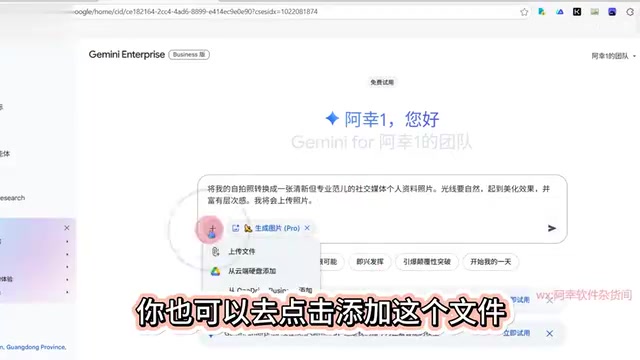Click the send arrow button
This screenshot has width=640, height=360.
point(552,228)
